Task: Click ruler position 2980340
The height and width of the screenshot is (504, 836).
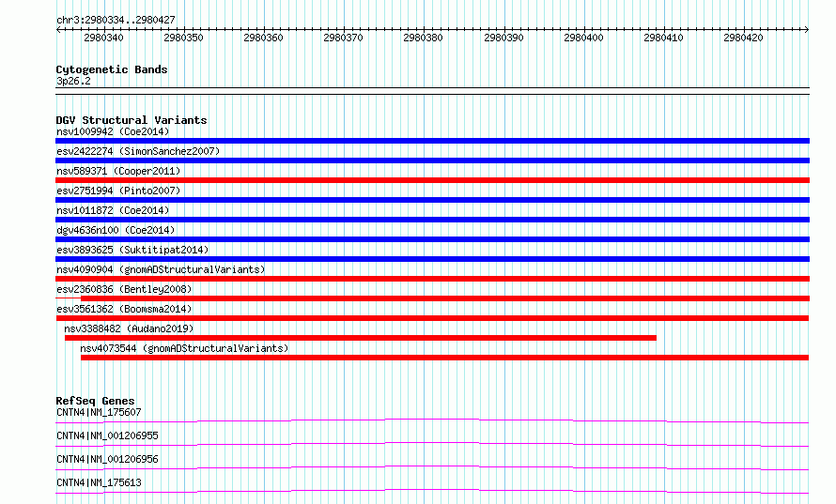Action: click(x=103, y=38)
